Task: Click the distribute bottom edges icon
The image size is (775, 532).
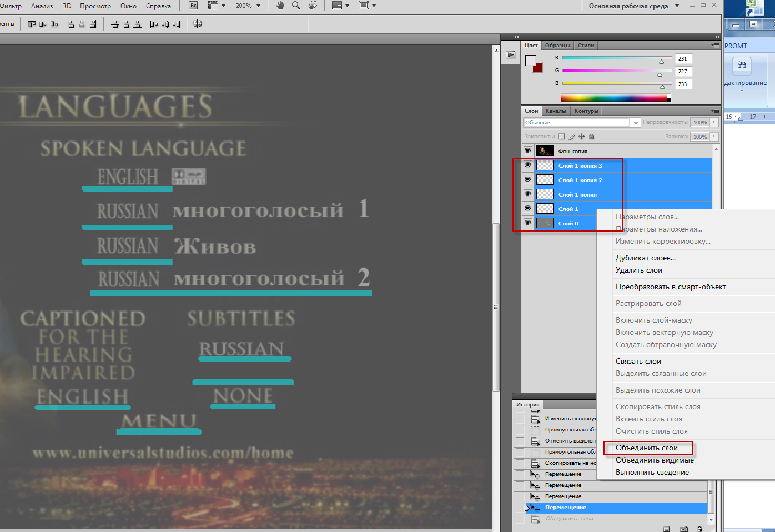Action: [137, 24]
